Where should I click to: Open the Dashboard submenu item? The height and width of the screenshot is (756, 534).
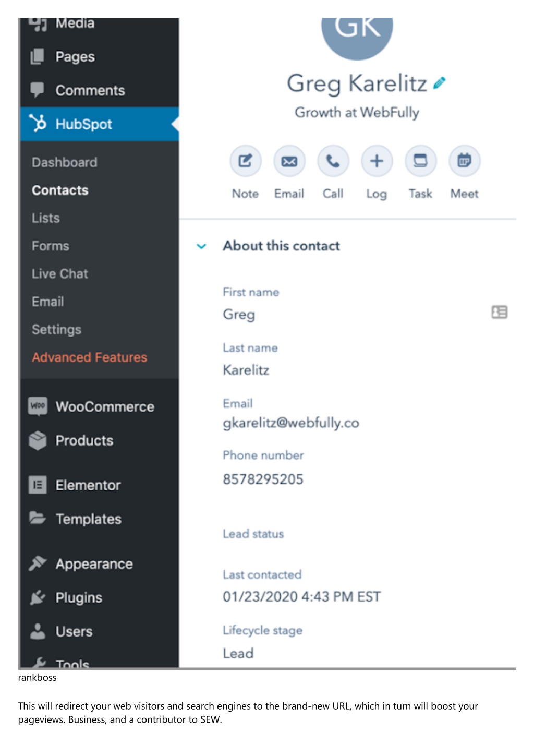tap(64, 162)
